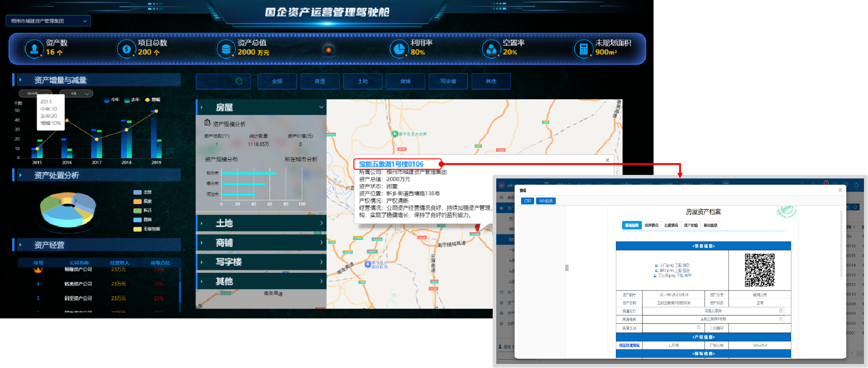The width and height of the screenshot is (868, 368).
Task: Click the 拆迁 legend color swatch
Action: click(137, 210)
